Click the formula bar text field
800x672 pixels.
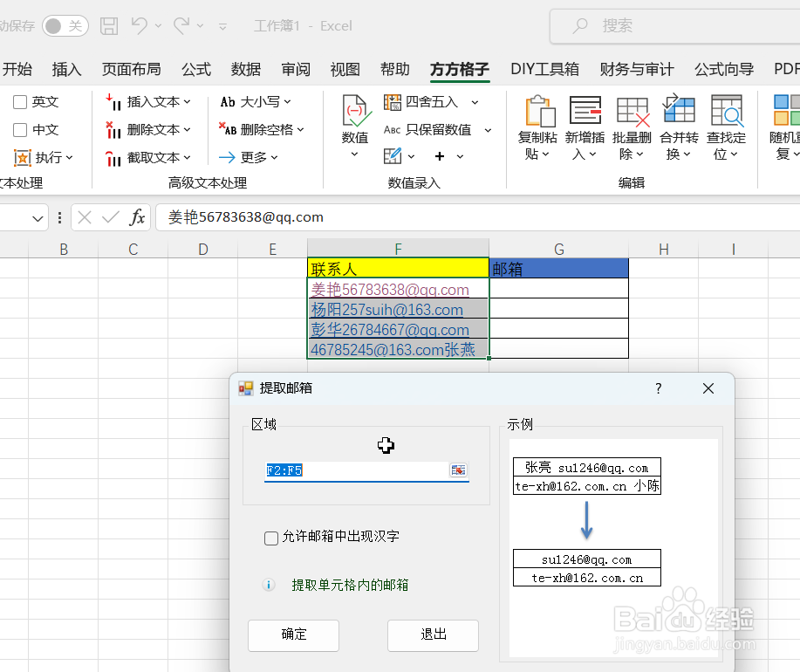477,217
